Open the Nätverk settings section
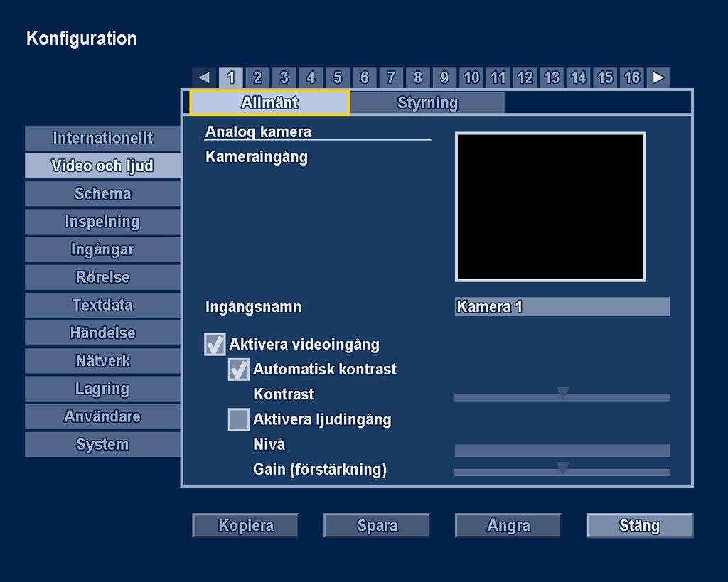The image size is (728, 582). (102, 360)
